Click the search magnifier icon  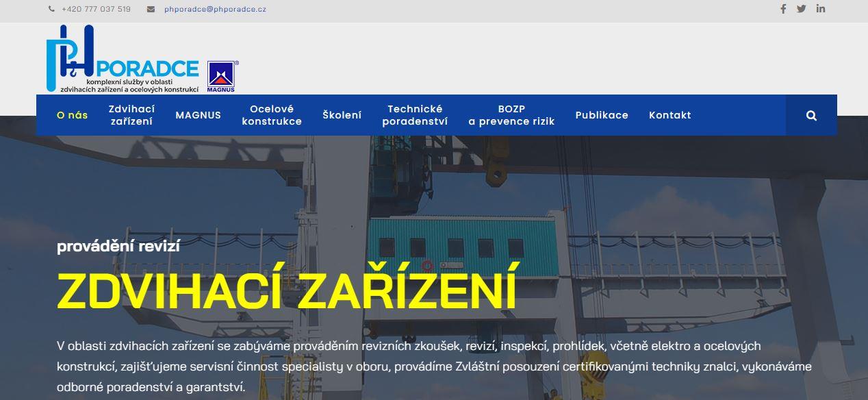(811, 116)
